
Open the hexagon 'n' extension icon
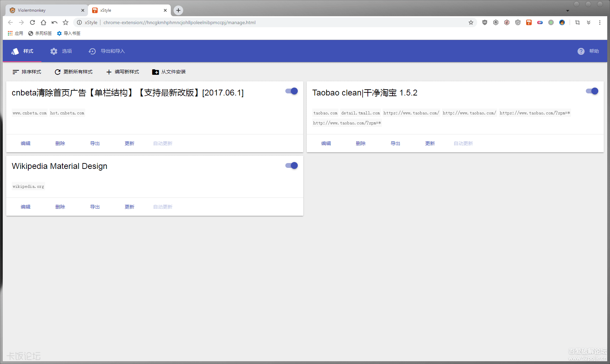pos(496,22)
